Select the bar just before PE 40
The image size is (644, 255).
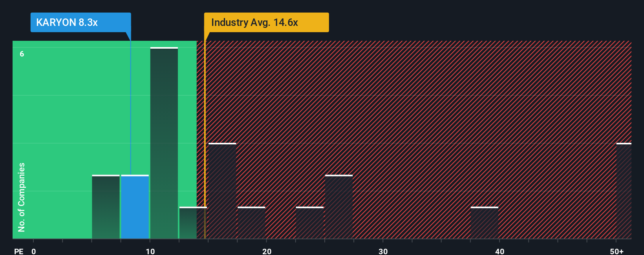485,223
